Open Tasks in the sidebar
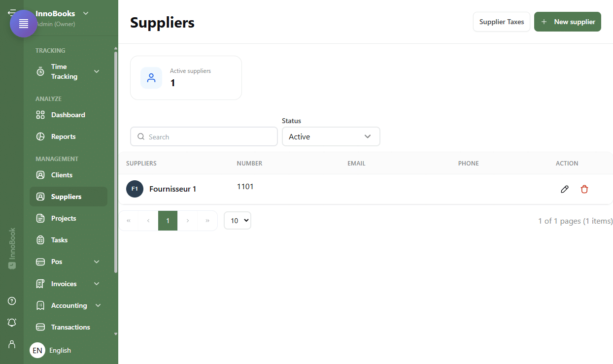 click(68, 240)
